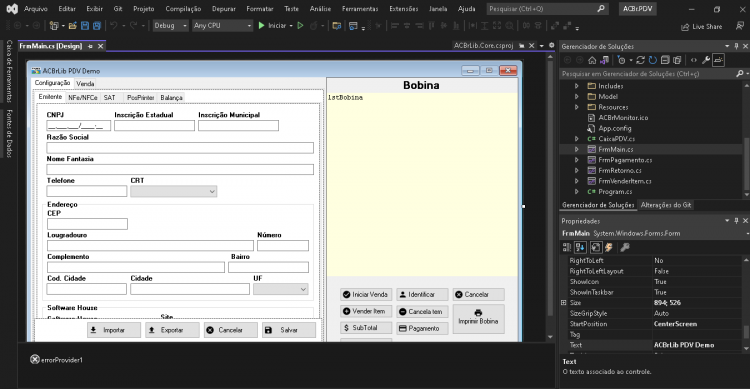The width and height of the screenshot is (750, 389).
Task: Click the Save All toolbar icon
Action: pos(97,26)
